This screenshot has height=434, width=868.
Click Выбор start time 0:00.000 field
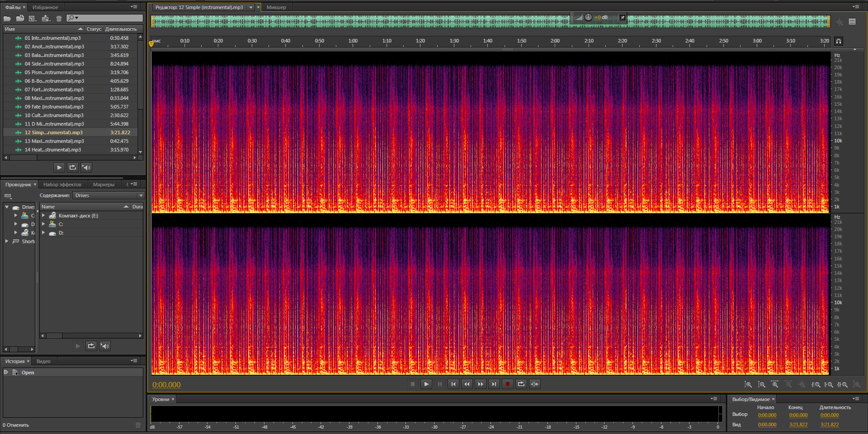767,415
